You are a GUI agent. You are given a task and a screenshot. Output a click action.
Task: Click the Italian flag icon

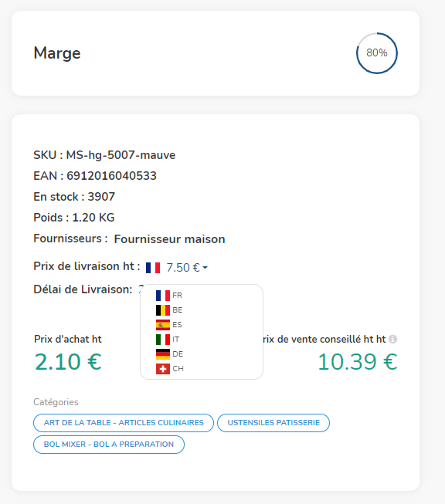pyautogui.click(x=163, y=340)
